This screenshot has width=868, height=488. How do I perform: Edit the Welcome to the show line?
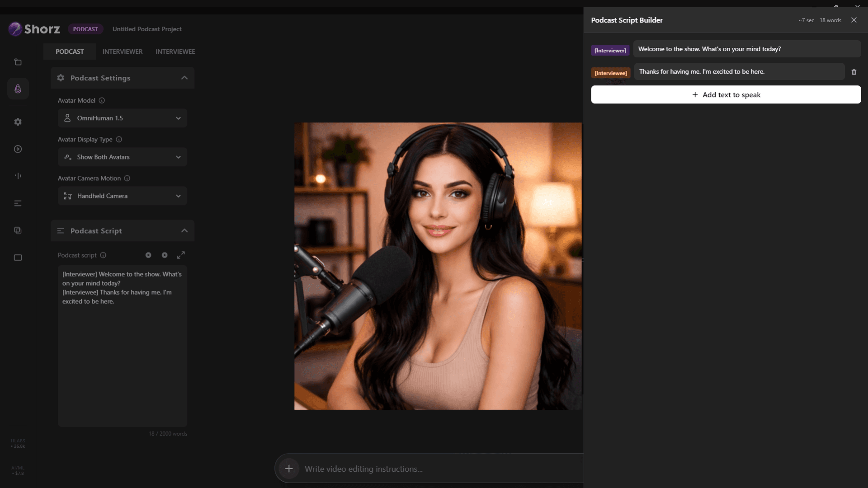point(747,49)
